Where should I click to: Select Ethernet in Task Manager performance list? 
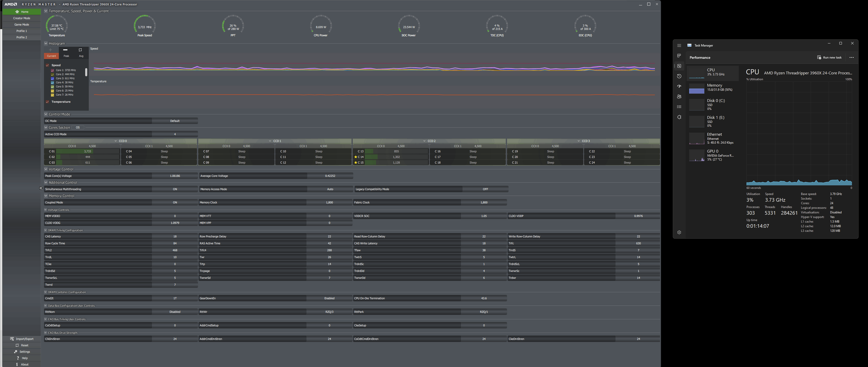click(x=713, y=138)
